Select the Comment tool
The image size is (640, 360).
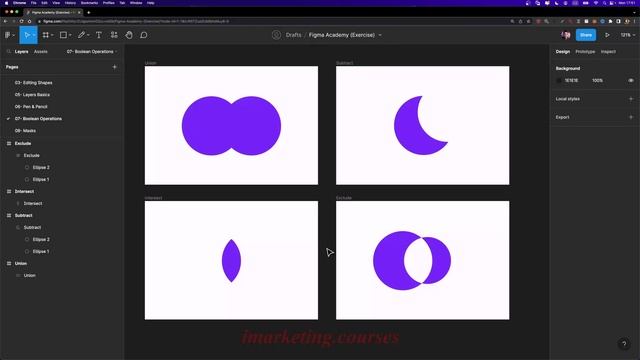click(144, 35)
